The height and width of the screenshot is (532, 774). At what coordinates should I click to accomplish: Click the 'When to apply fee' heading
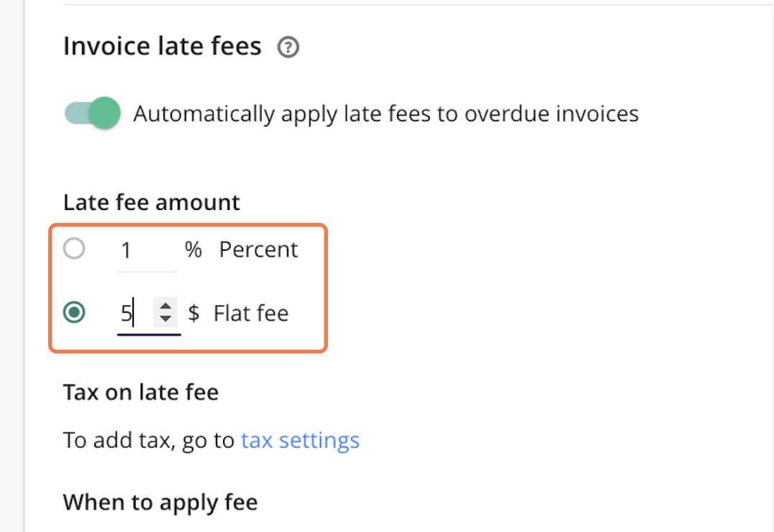(x=160, y=502)
